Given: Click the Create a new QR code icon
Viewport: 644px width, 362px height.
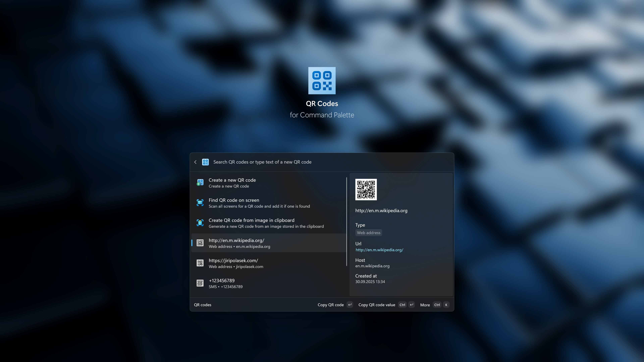Looking at the screenshot, I should tap(200, 183).
